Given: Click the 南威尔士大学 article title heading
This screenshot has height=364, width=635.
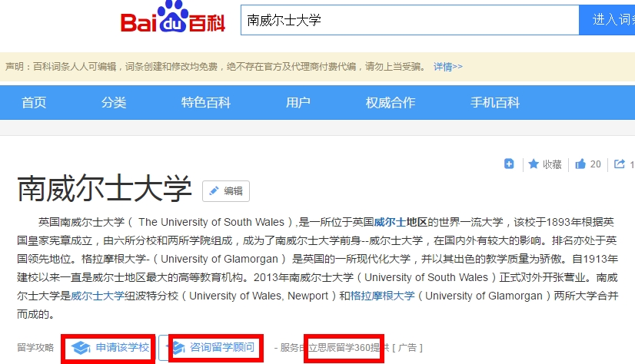Looking at the screenshot, I should pos(104,188).
